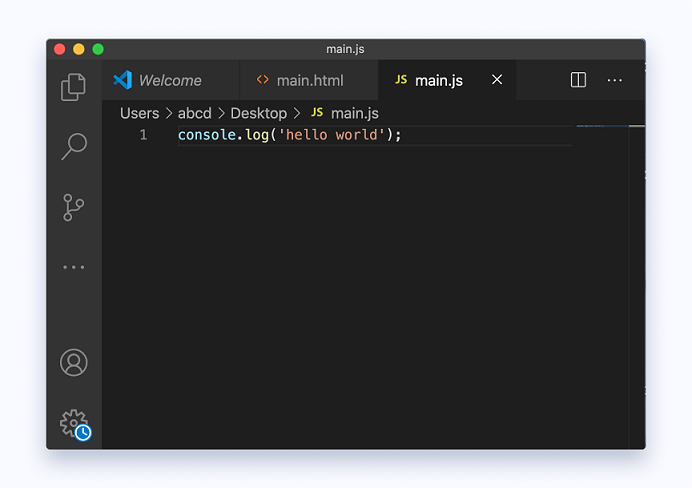
Task: Open the Desktop breadcrumb dropdown
Action: point(258,113)
